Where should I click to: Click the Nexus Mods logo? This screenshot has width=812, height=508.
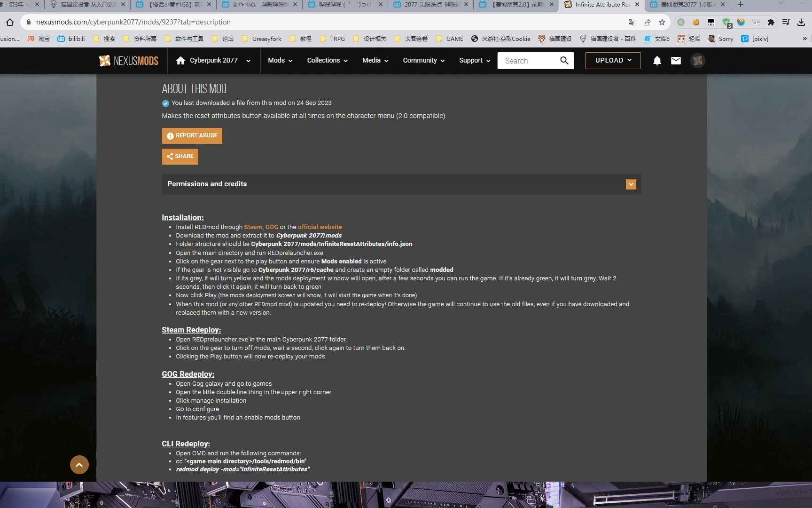[x=128, y=61]
